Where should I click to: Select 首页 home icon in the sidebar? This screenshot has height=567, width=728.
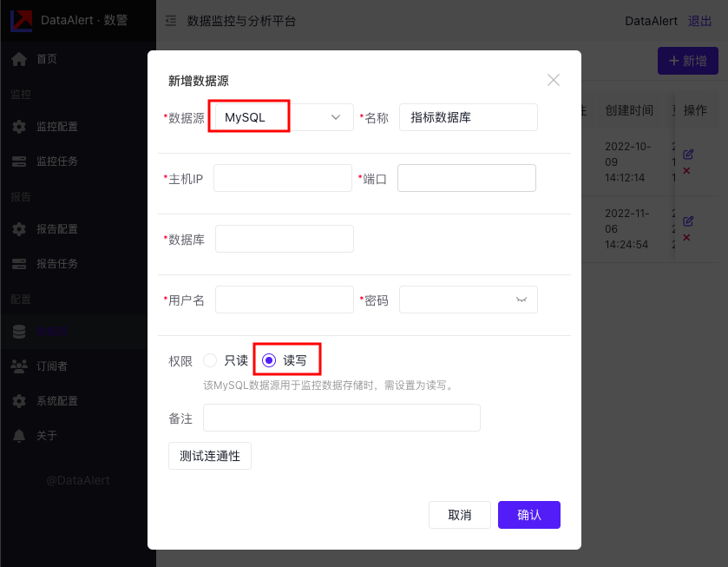click(x=19, y=58)
